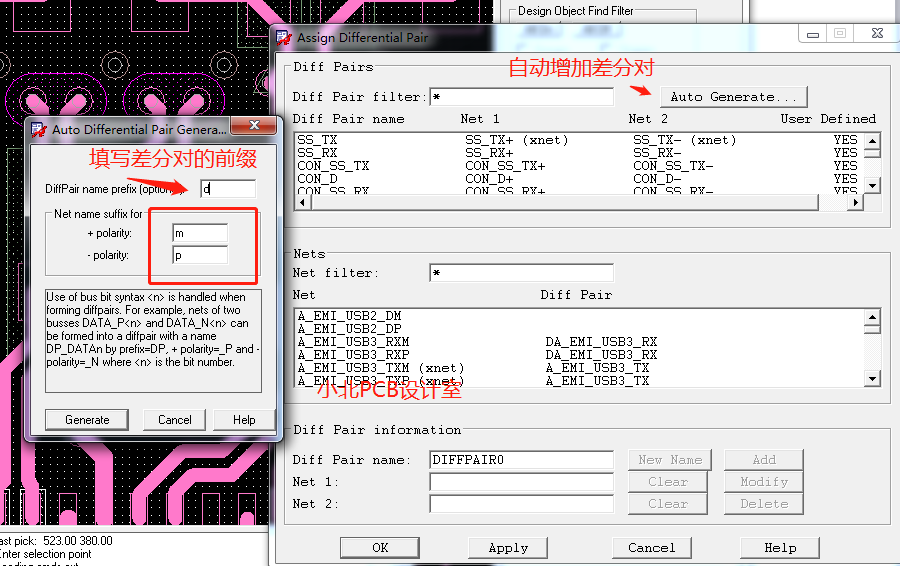
Task: Click the Delete button
Action: (x=763, y=503)
